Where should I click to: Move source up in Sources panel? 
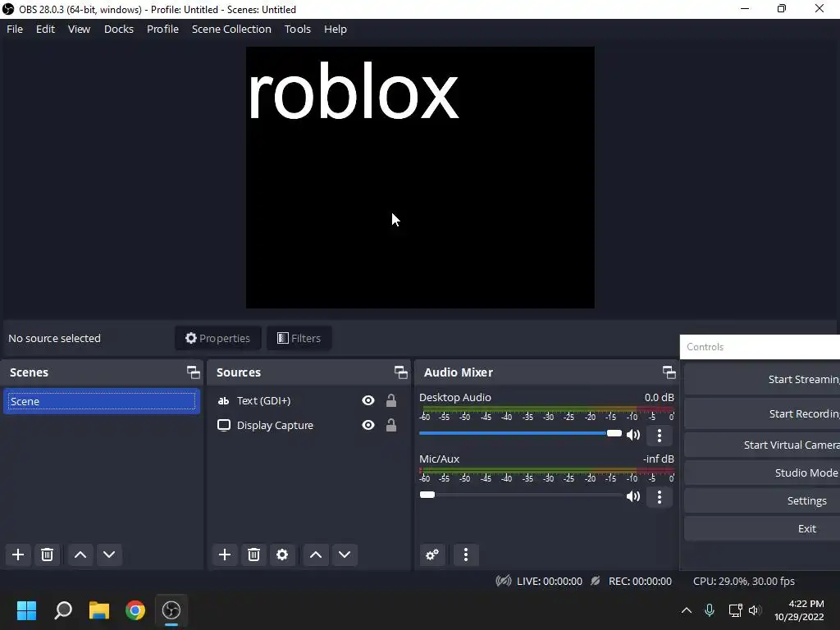tap(316, 555)
